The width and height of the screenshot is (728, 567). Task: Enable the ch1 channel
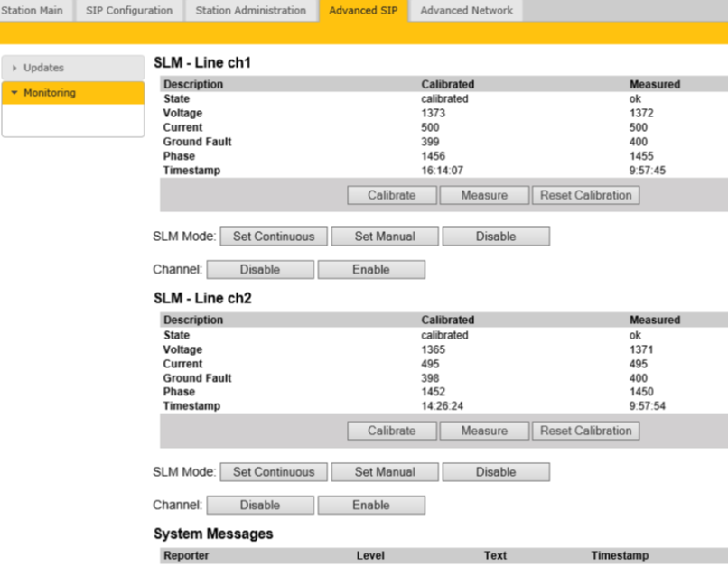click(x=371, y=270)
